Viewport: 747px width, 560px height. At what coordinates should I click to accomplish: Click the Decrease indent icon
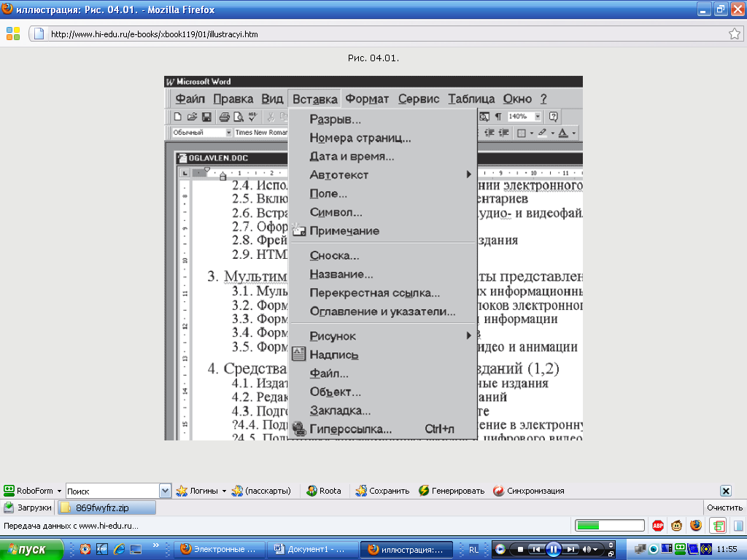pos(489,133)
